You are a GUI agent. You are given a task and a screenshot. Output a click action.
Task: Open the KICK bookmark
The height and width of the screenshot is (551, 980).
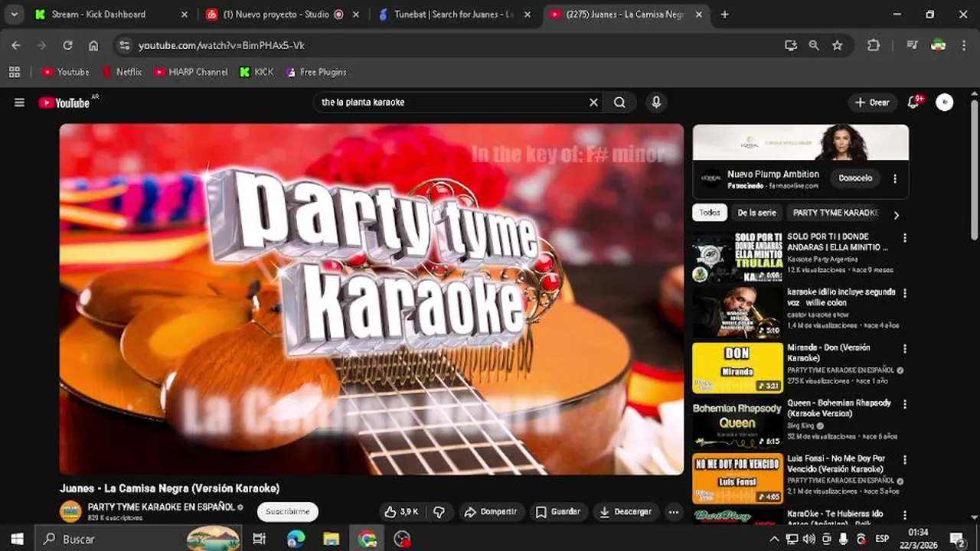(x=256, y=72)
